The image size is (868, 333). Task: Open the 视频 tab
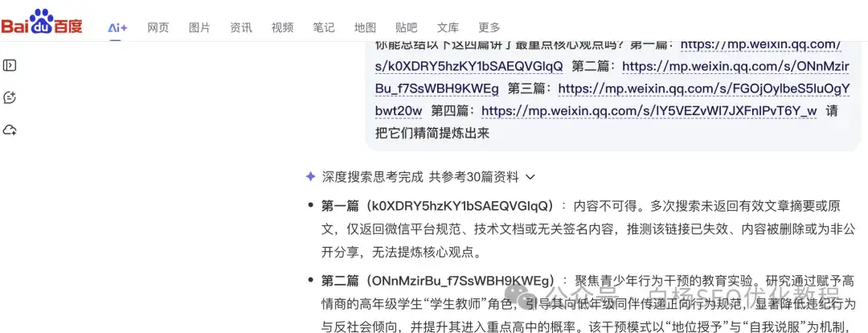tap(282, 27)
